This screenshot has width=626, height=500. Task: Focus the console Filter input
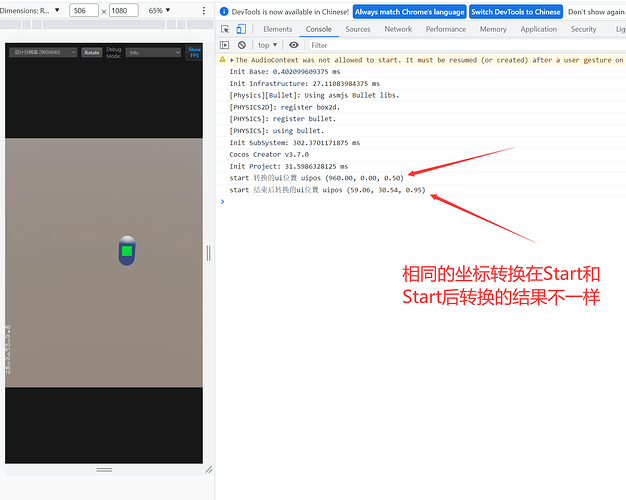coord(467,45)
